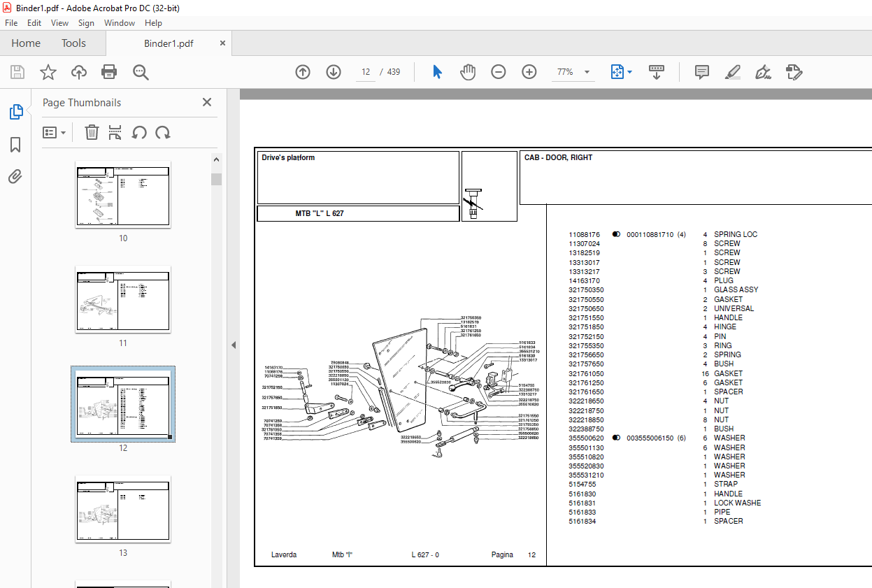Rotate page clockwise

(163, 132)
